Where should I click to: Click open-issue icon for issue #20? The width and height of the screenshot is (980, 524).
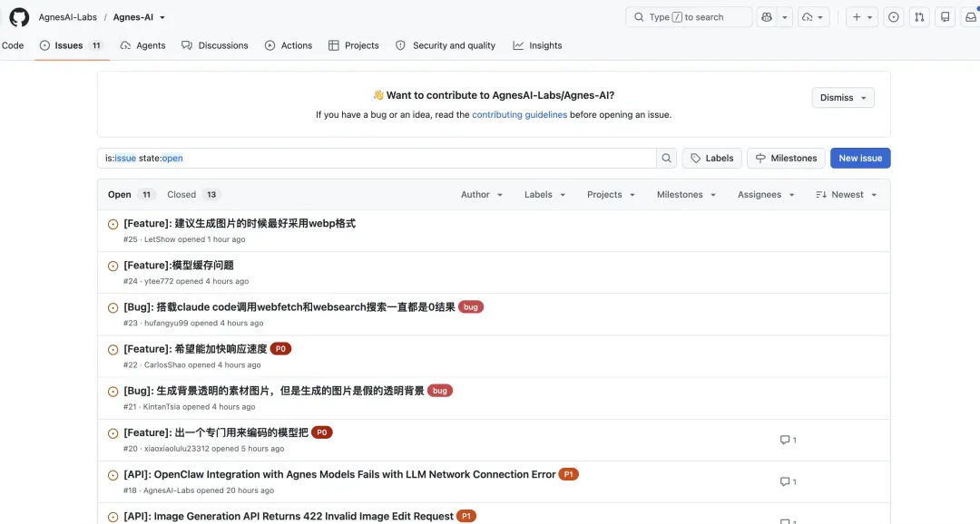pyautogui.click(x=113, y=433)
